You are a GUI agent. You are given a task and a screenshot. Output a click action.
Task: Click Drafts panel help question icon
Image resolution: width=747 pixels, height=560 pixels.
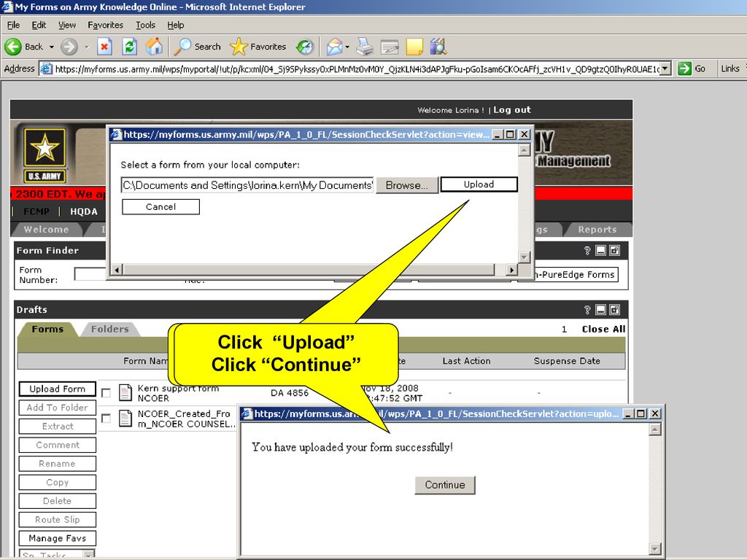[587, 310]
